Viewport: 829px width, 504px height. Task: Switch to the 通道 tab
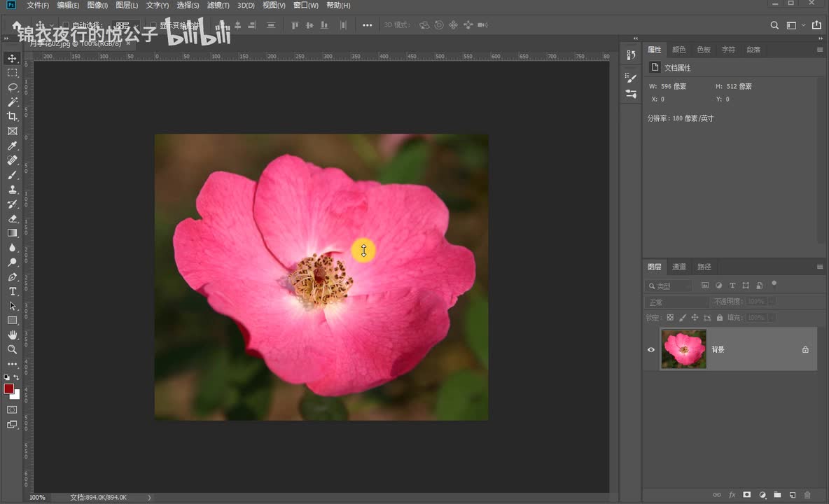(679, 267)
